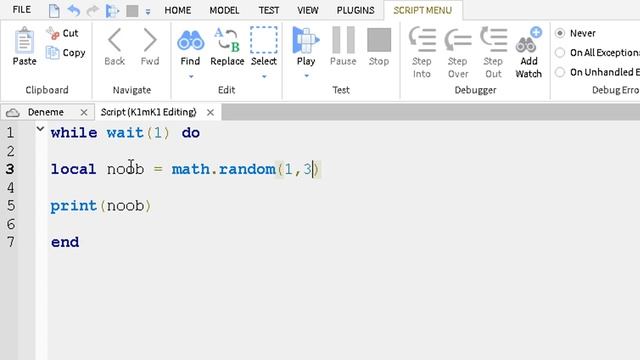640x360 pixels.
Task: Click the Select dashed-box icon
Action: point(264,40)
